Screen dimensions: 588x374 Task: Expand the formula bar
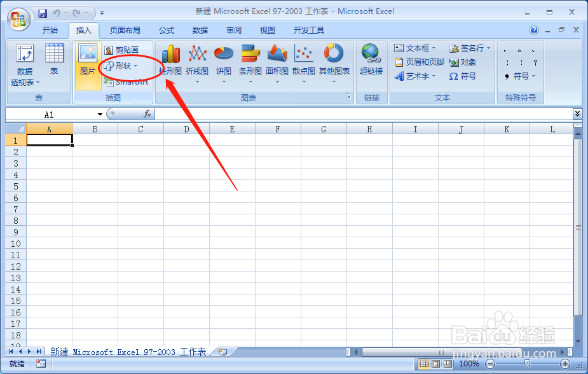tap(577, 113)
